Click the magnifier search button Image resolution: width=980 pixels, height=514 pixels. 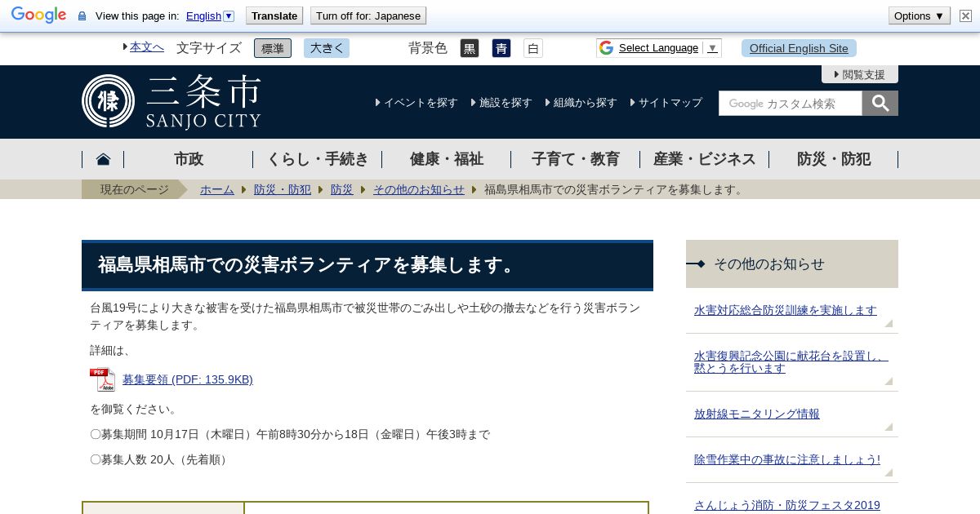tap(880, 103)
